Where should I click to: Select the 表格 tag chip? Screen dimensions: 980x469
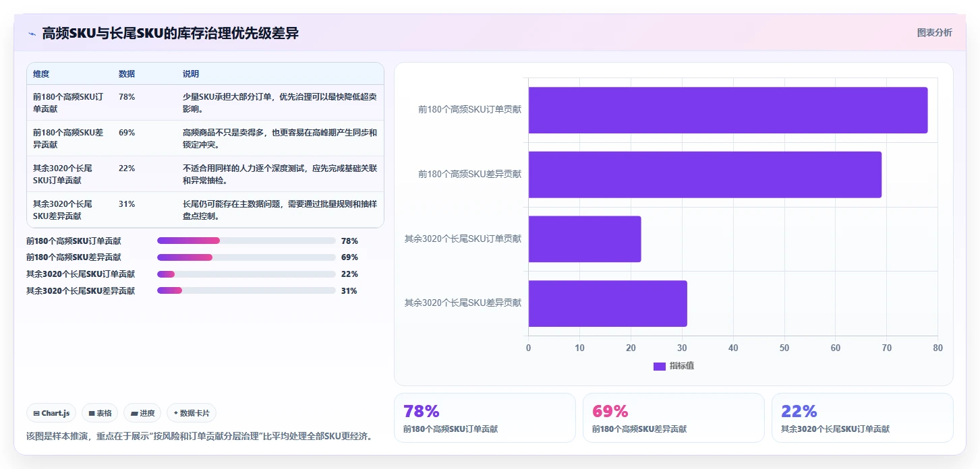point(100,413)
